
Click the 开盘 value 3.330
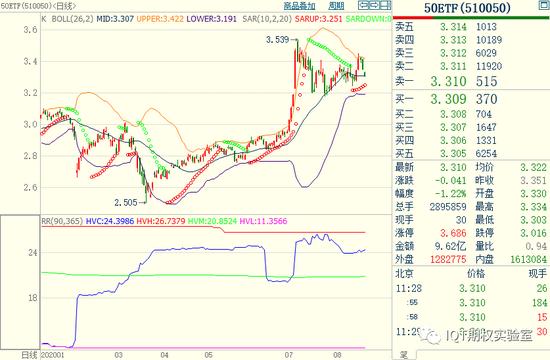(533, 194)
